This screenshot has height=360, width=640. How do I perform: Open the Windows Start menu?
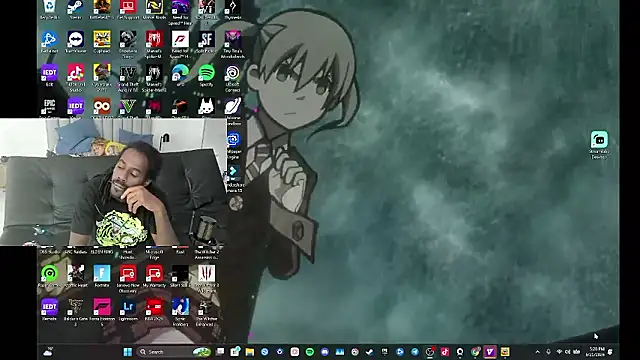[x=128, y=352]
